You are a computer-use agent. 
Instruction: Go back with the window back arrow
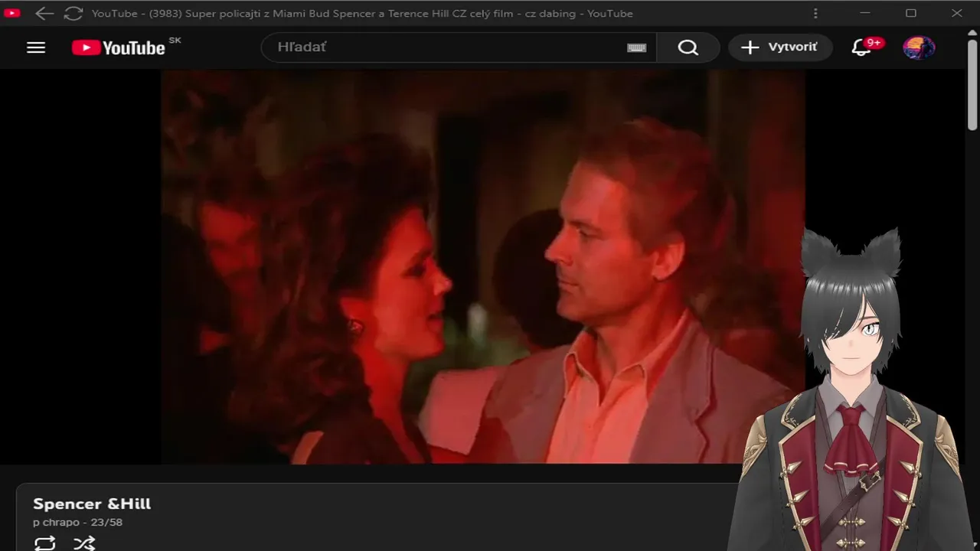tap(44, 13)
